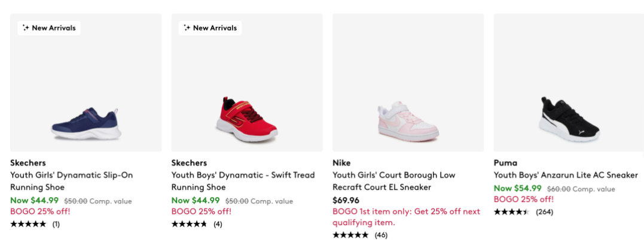This screenshot has width=644, height=251.
Task: Open Youth Girls' Court Borough Low Recraft link
Action: pos(393,181)
